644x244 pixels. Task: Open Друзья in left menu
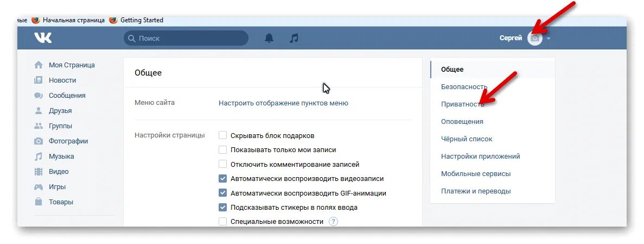pos(60,111)
